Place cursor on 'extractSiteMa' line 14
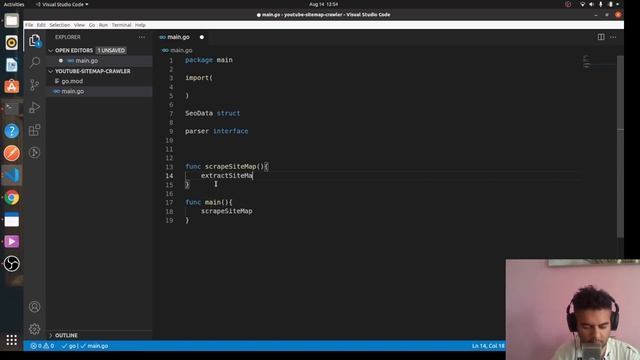The image size is (640, 360). (x=227, y=176)
